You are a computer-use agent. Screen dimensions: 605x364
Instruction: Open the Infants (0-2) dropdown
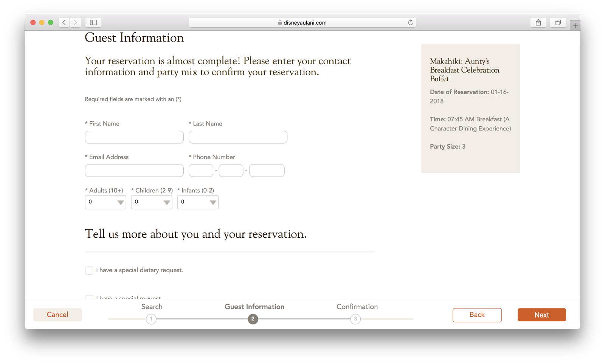(198, 202)
